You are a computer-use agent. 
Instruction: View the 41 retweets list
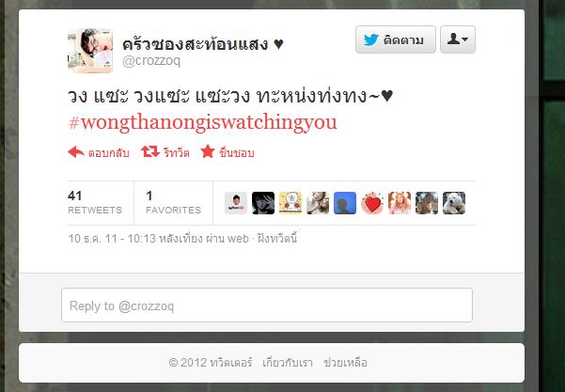pyautogui.click(x=95, y=202)
